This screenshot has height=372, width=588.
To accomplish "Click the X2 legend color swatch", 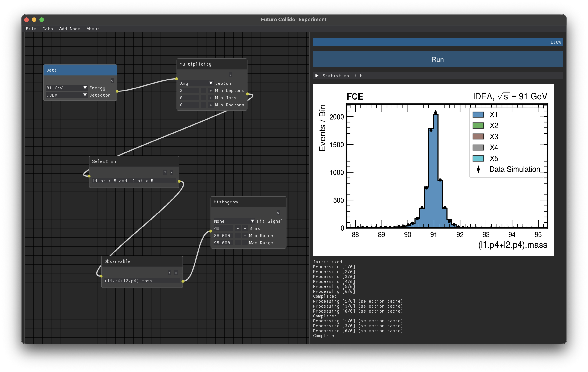I will pyautogui.click(x=478, y=126).
